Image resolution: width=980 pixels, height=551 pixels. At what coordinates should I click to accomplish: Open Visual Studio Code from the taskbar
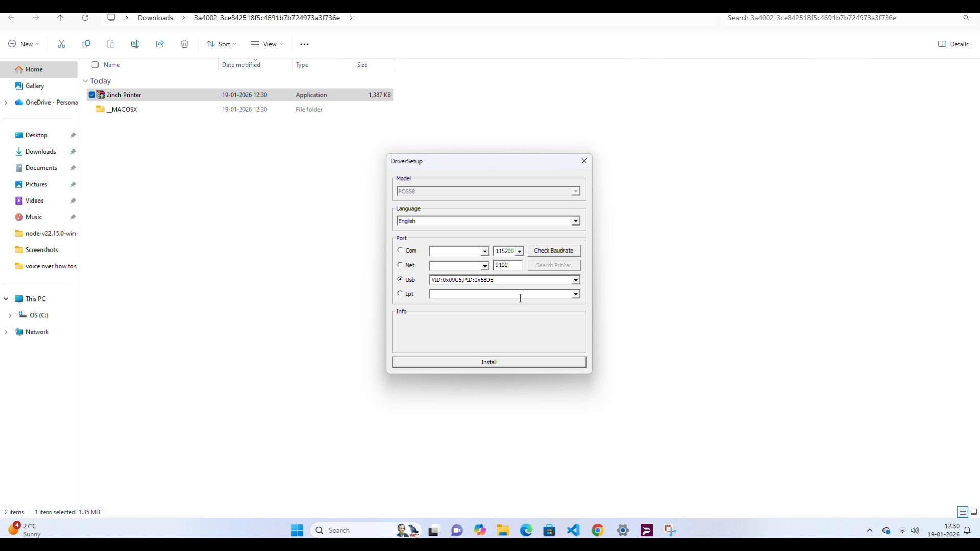pos(573,530)
